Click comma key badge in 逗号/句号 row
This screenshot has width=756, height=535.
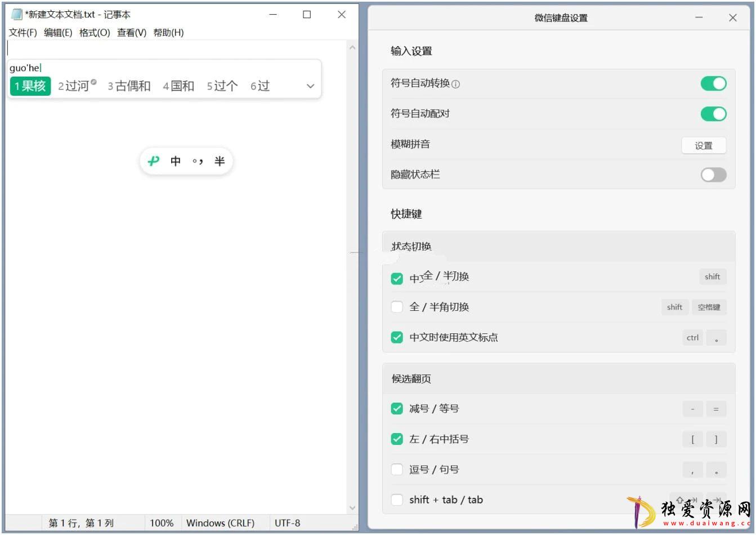[692, 470]
